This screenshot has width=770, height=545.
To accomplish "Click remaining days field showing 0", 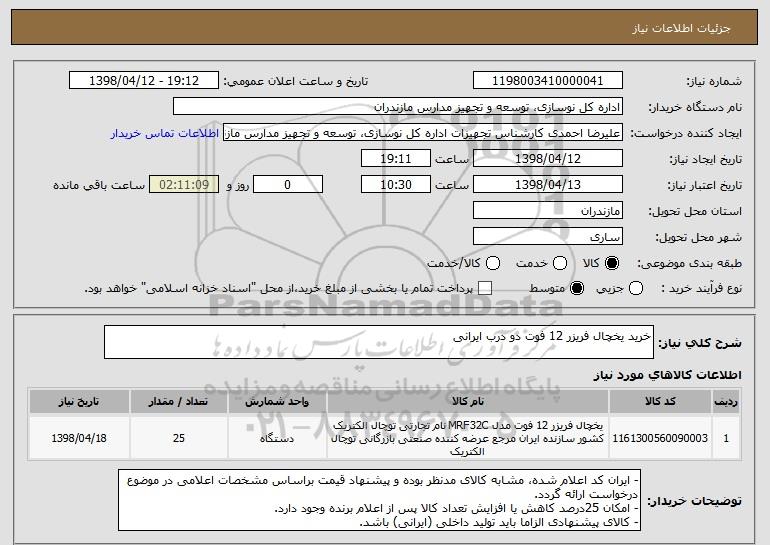I will (x=288, y=185).
